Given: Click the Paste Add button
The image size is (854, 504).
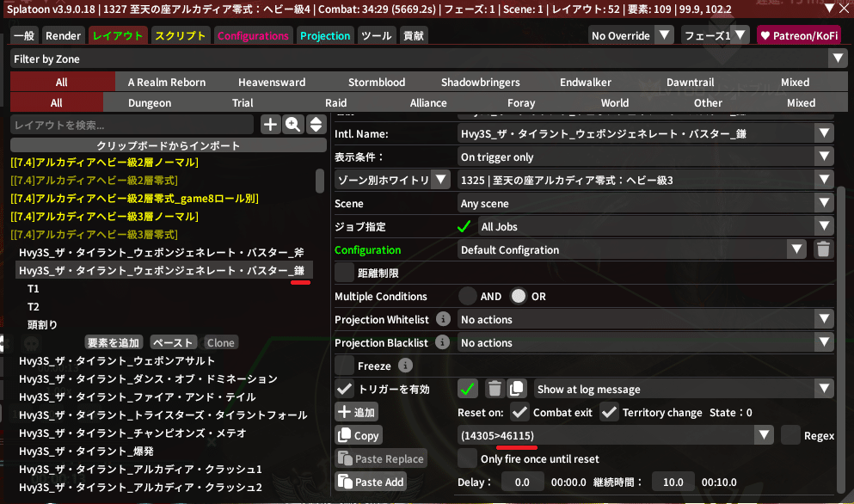Looking at the screenshot, I should coord(371,482).
